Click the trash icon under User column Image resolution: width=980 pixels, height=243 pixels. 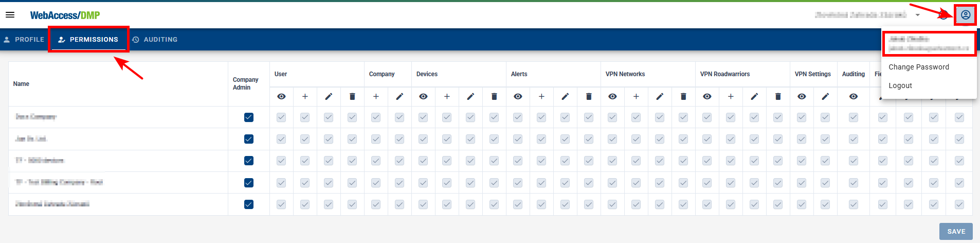[x=352, y=97]
